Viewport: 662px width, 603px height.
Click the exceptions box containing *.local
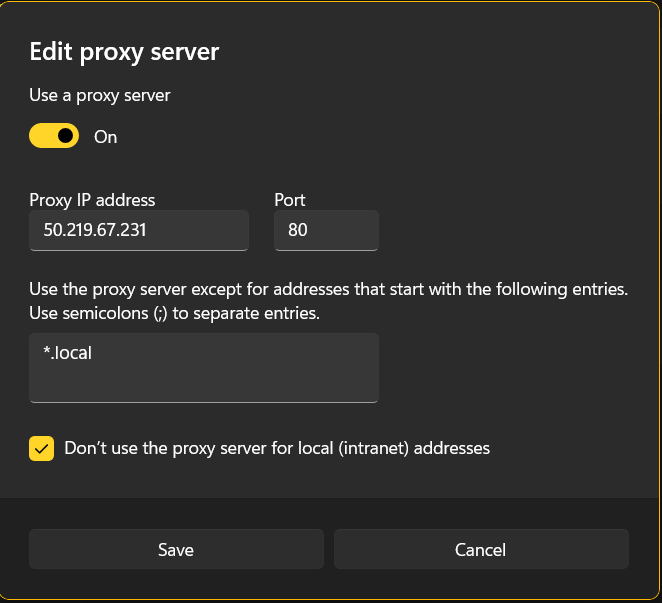pos(204,368)
